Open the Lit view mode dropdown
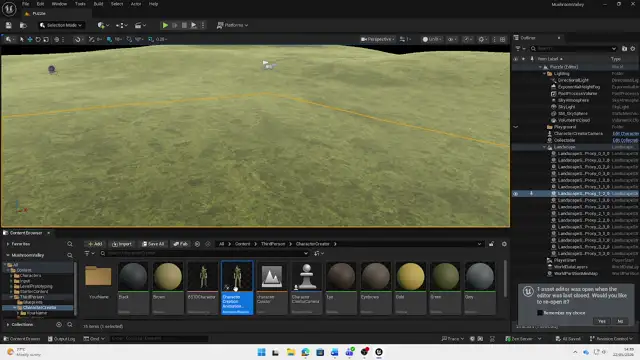The width and height of the screenshot is (640, 360). click(x=432, y=39)
